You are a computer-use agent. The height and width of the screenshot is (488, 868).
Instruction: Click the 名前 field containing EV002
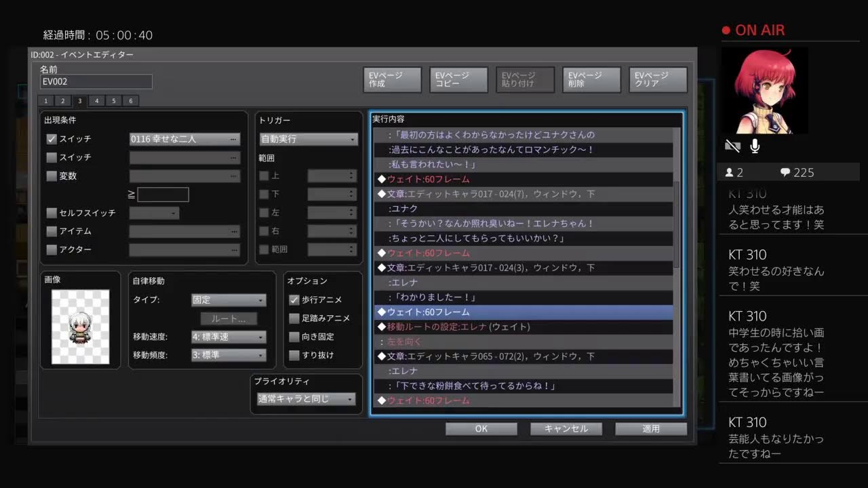click(x=96, y=81)
